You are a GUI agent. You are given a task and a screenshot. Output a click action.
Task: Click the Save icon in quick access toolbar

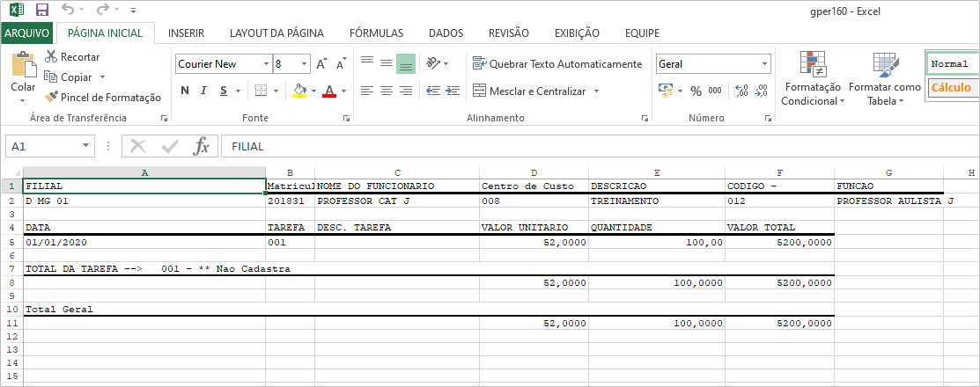[42, 10]
